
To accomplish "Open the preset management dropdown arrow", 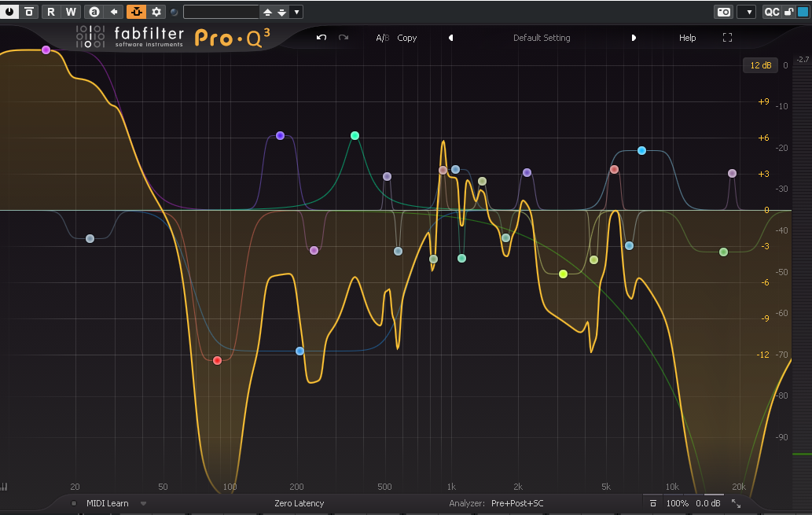I will click(x=296, y=12).
